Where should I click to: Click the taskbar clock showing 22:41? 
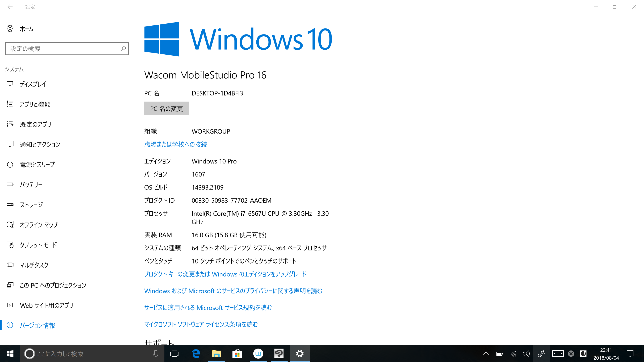[606, 354]
